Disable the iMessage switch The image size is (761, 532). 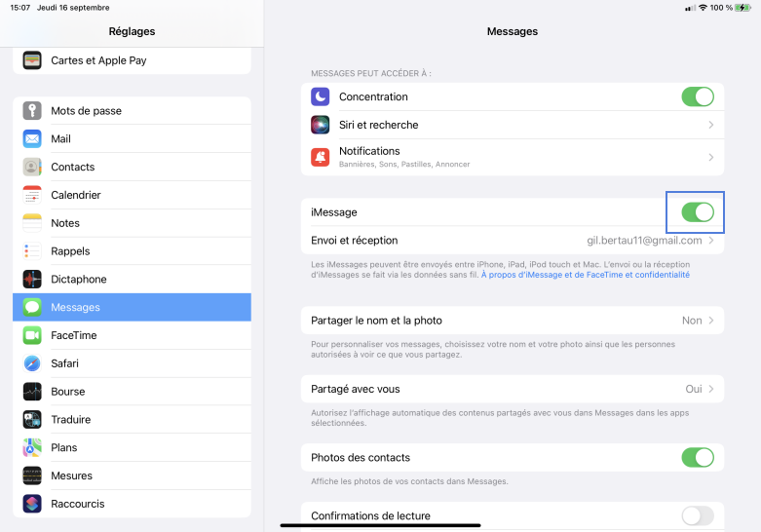[x=698, y=212]
